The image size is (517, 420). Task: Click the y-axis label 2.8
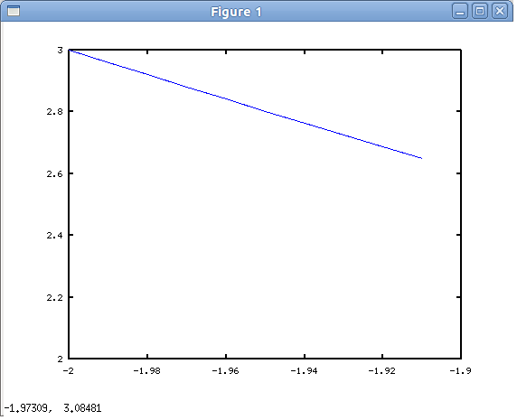[55, 112]
